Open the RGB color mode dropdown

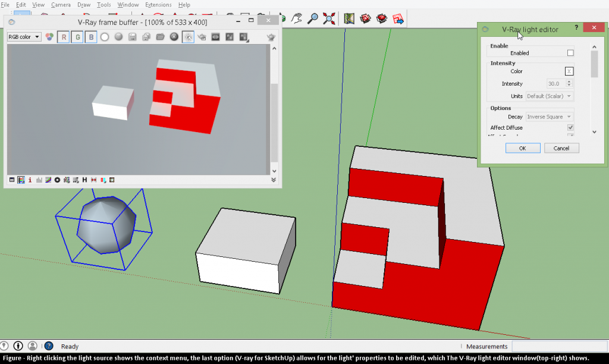point(24,36)
